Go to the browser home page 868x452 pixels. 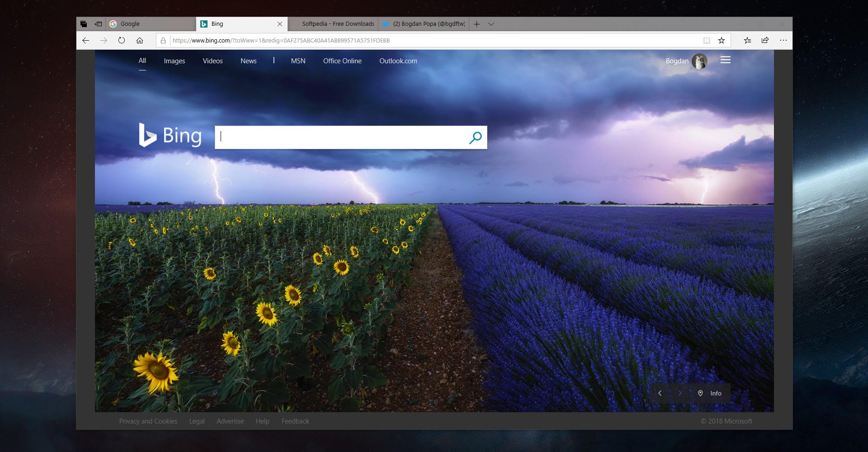[140, 40]
